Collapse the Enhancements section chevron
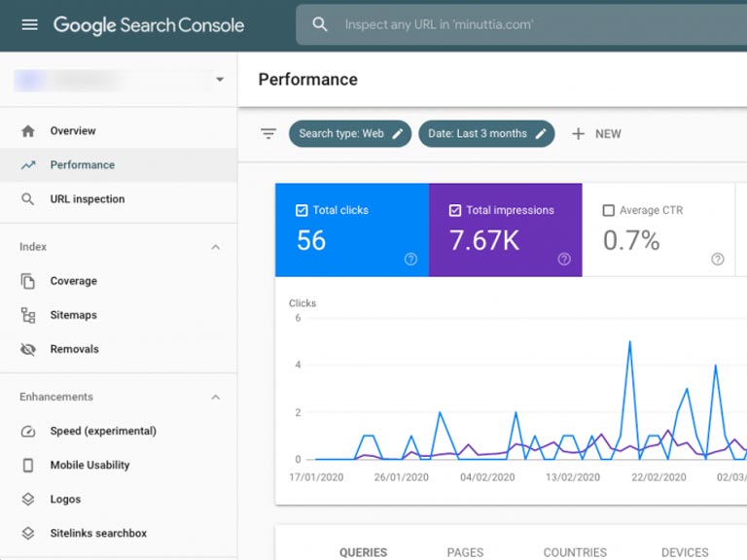Viewport: 747px width, 560px height. point(215,397)
